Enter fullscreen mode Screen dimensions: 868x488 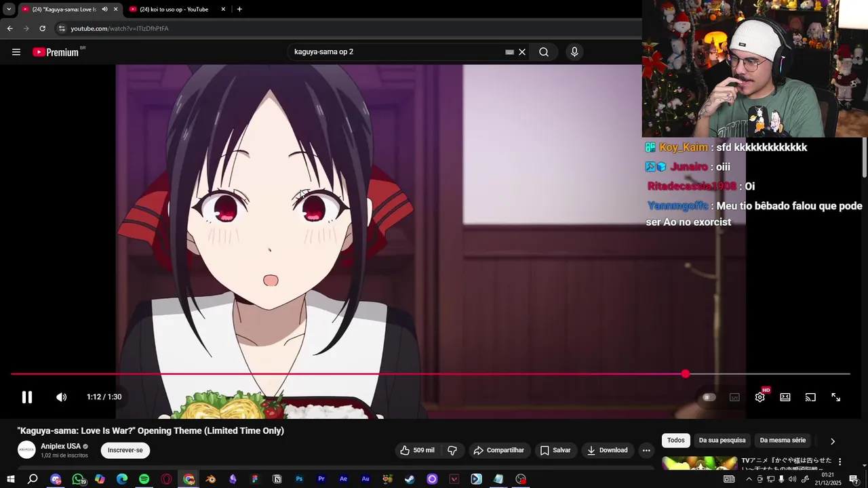tap(836, 397)
